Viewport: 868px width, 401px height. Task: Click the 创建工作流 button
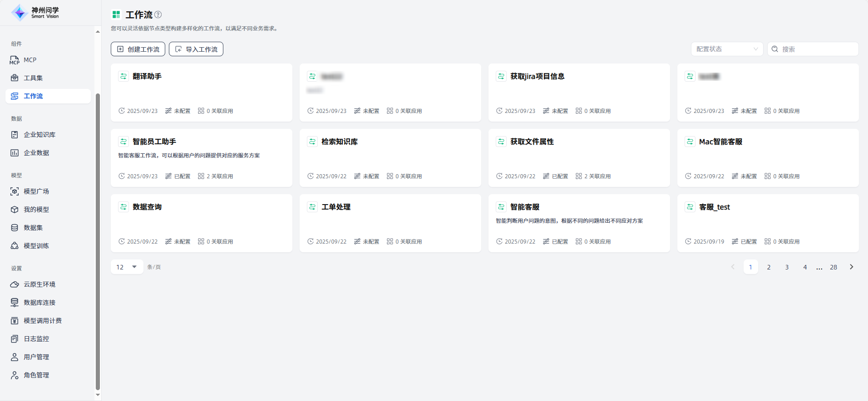tap(138, 49)
